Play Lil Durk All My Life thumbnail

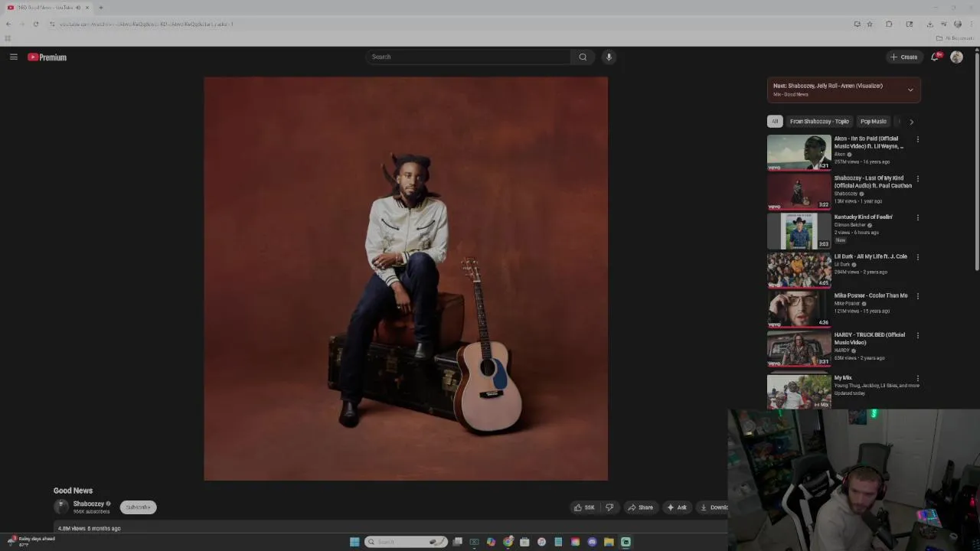point(799,270)
